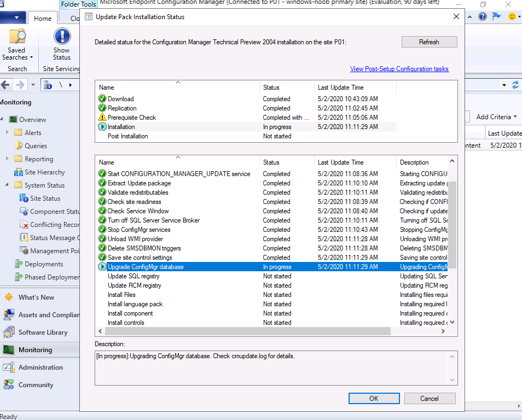This screenshot has width=522, height=420.
Task: Open Software Library workspace icon
Action: tap(9, 332)
